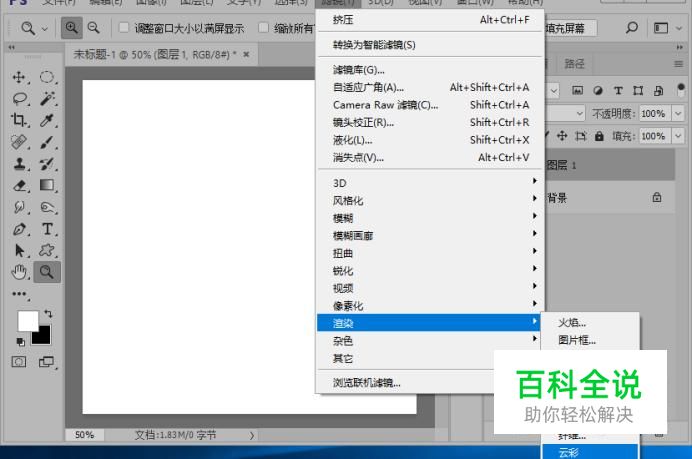Open the status bar info arrow

(x=252, y=435)
